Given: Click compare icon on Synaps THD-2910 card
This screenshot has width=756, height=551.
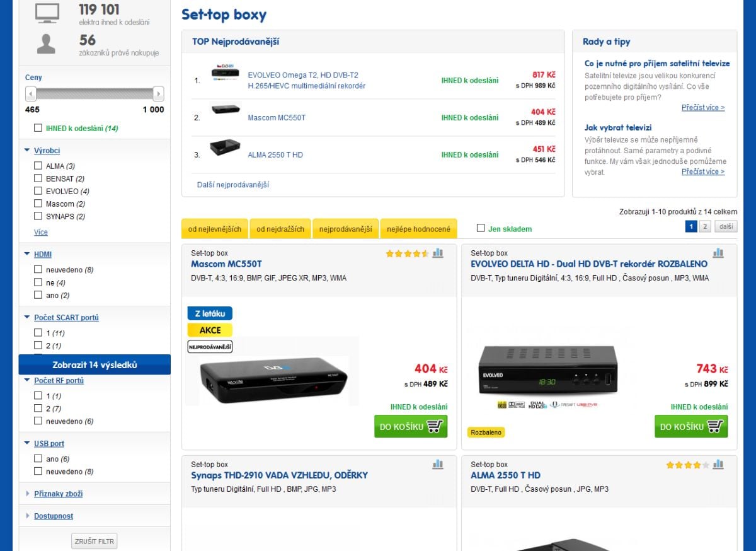Looking at the screenshot, I should click(438, 465).
